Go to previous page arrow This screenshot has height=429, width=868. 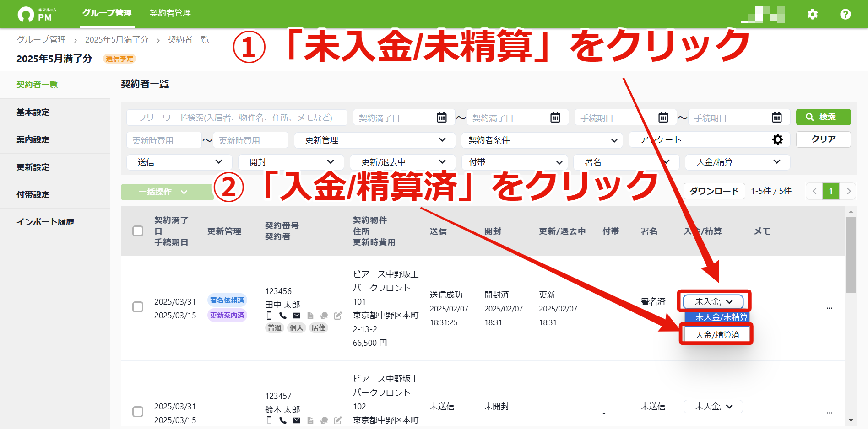pyautogui.click(x=814, y=191)
